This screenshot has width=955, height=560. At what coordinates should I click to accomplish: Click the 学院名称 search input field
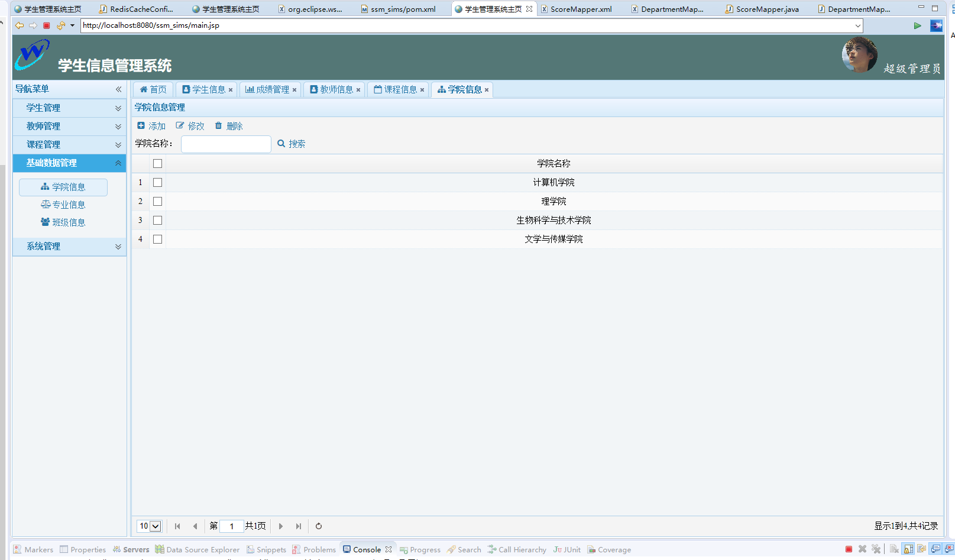226,144
